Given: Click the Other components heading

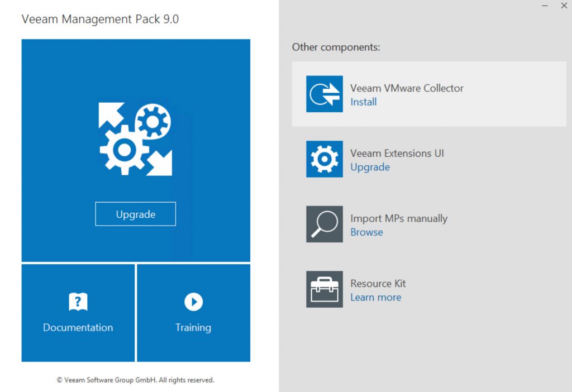Looking at the screenshot, I should (336, 47).
